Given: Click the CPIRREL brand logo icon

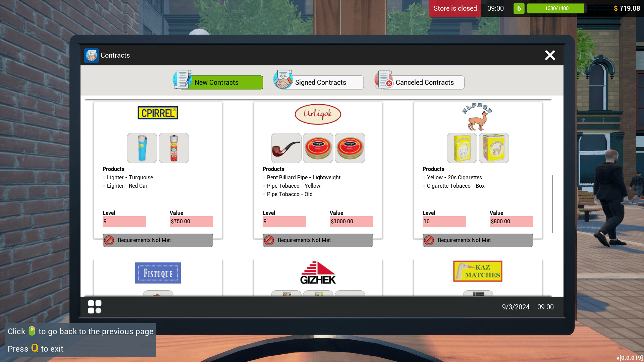Looking at the screenshot, I should pos(157,113).
